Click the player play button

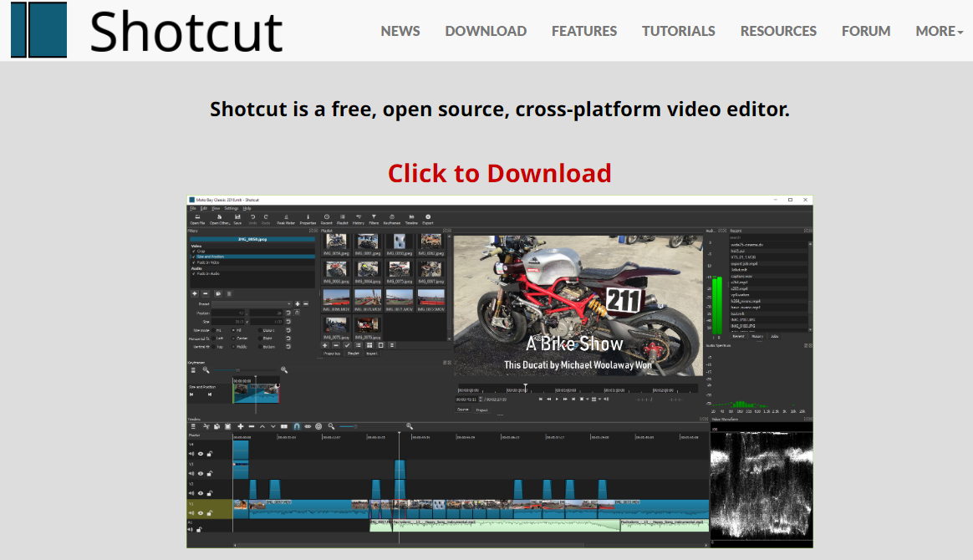coord(557,399)
